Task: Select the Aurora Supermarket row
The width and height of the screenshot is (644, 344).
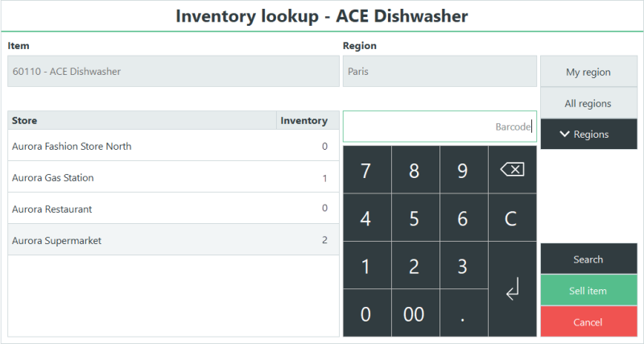Action: tap(173, 240)
